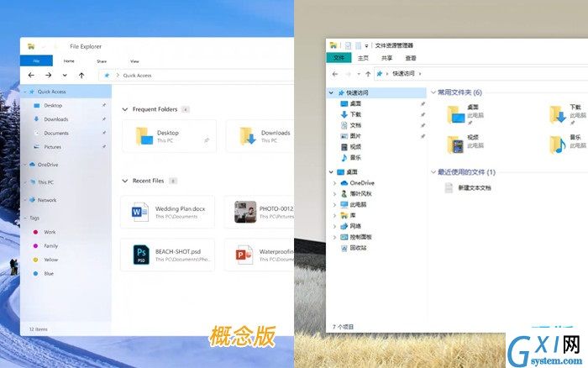
Task: Open the Desktop folder card
Action: point(169,136)
